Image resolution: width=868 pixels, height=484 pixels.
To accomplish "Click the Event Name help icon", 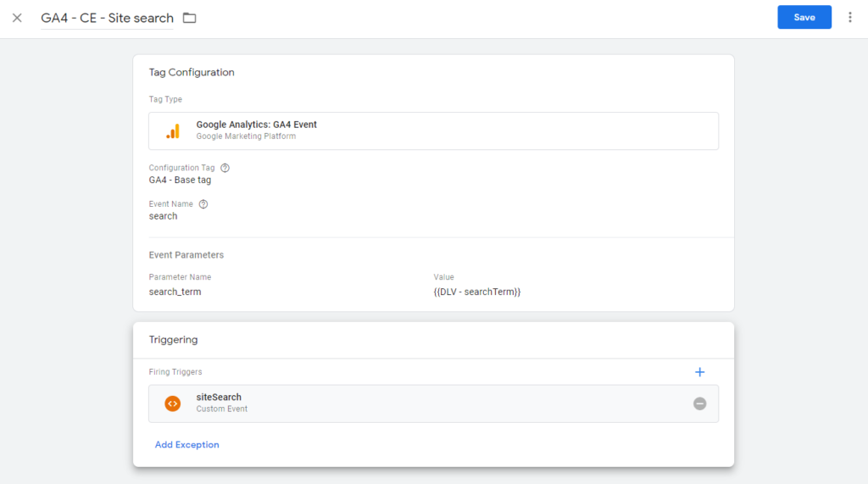I will (x=203, y=204).
